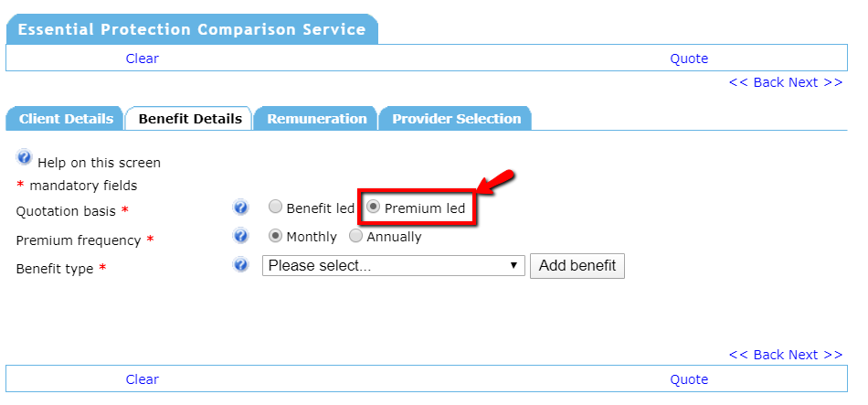The width and height of the screenshot is (868, 405).
Task: Open the Remuneration tab
Action: [316, 119]
